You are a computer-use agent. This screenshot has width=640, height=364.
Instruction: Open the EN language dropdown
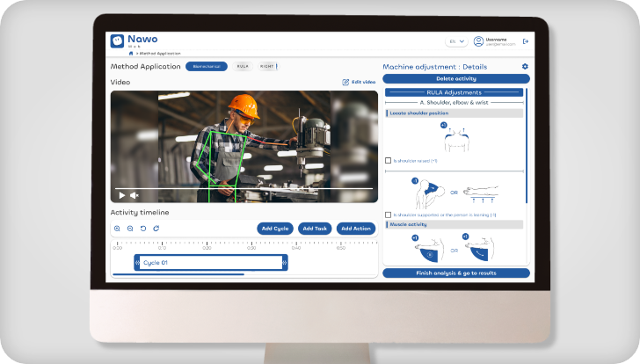[x=456, y=41]
